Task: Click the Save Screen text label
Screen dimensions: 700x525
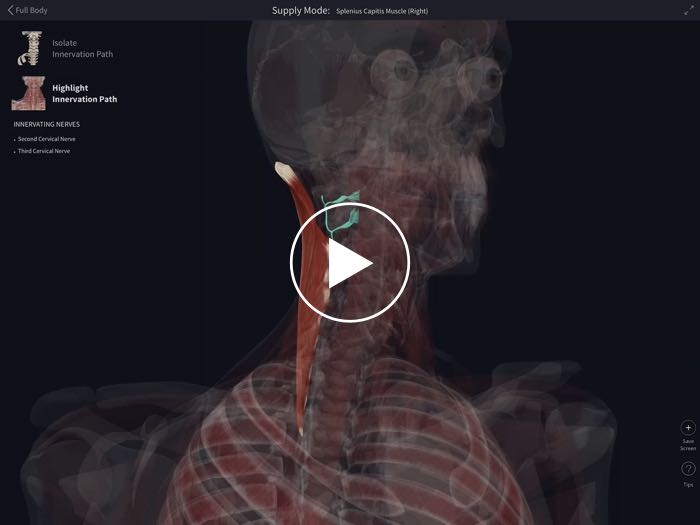Action: click(688, 445)
